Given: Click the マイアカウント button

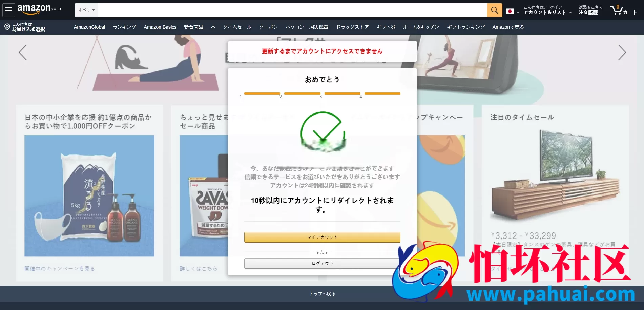Looking at the screenshot, I should 321,237.
